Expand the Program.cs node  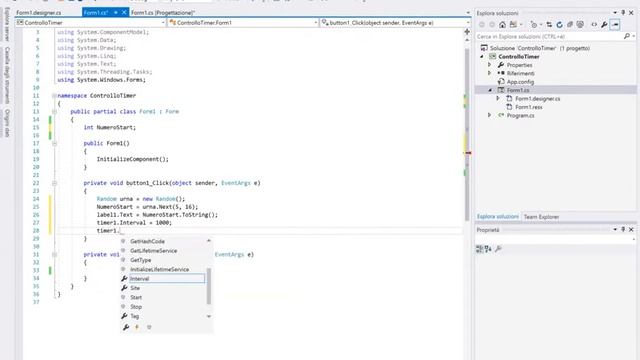point(489,115)
